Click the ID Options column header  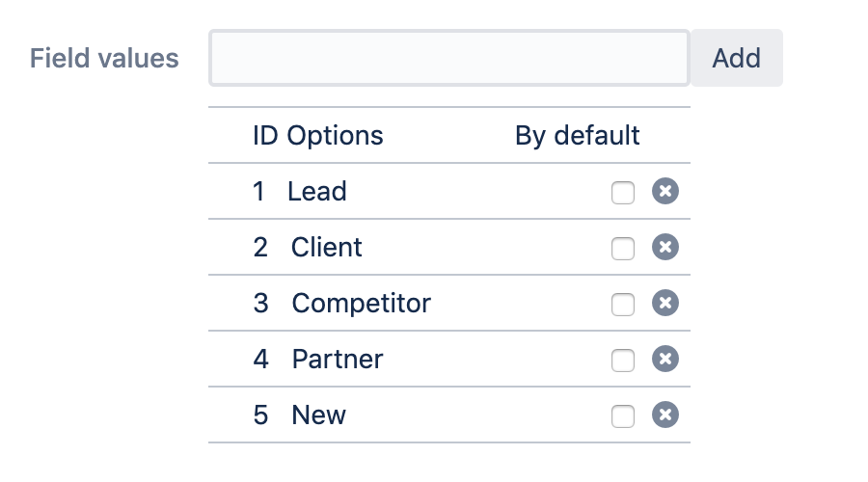317,136
